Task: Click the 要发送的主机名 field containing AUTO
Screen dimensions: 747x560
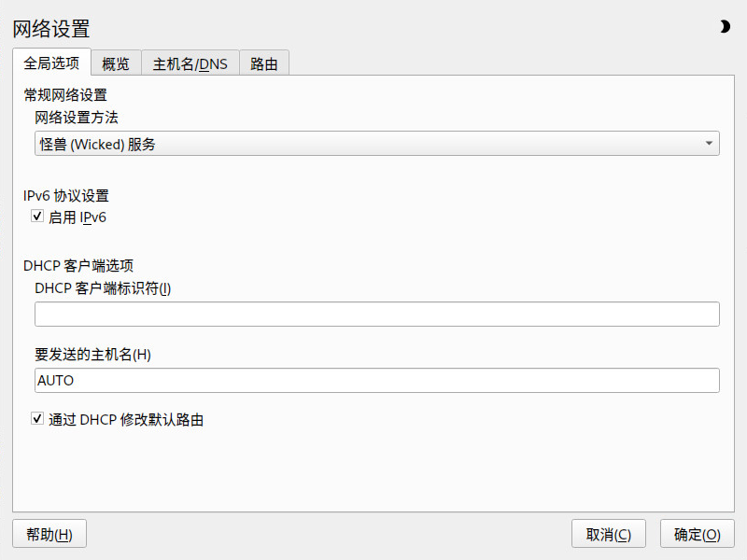Action: pyautogui.click(x=376, y=381)
